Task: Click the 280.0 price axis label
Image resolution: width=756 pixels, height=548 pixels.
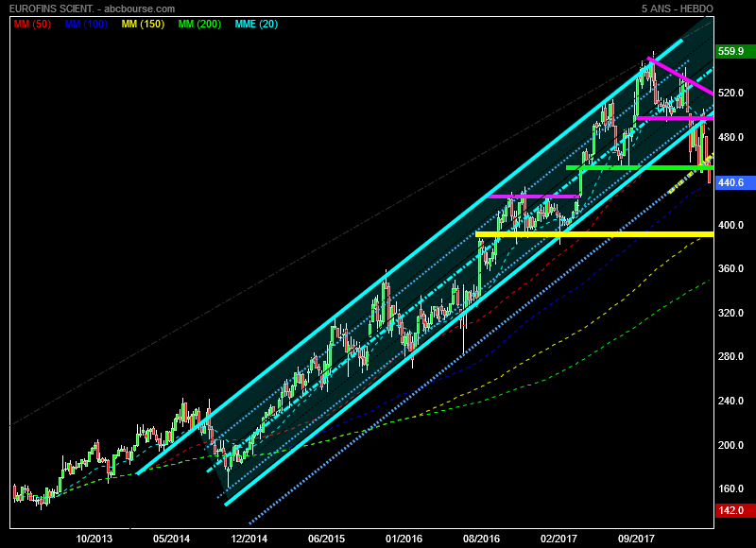Action: click(730, 356)
